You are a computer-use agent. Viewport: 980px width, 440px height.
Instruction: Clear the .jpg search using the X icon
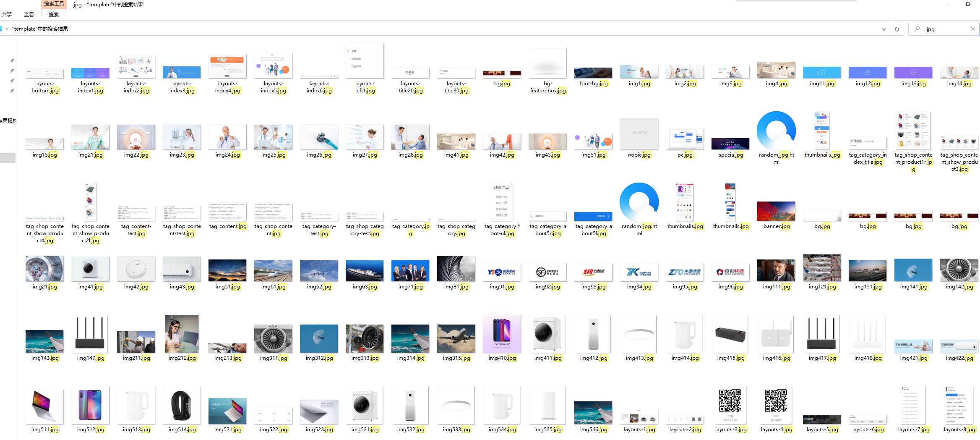click(972, 29)
